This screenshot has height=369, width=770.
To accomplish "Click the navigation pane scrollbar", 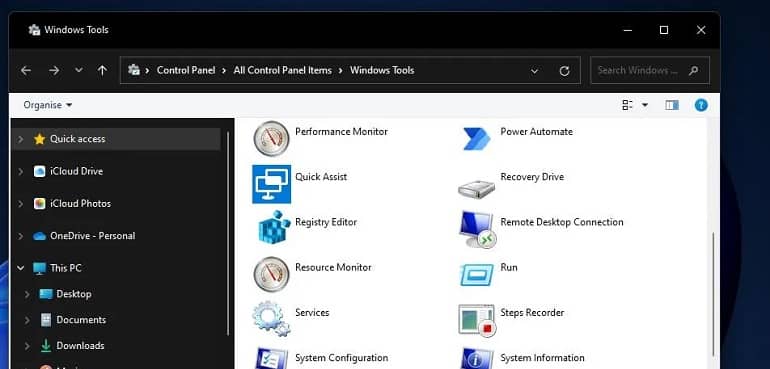I will pos(228,233).
